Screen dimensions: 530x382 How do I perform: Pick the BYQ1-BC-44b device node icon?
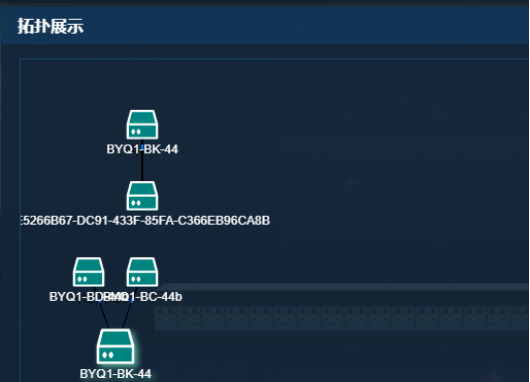click(142, 272)
